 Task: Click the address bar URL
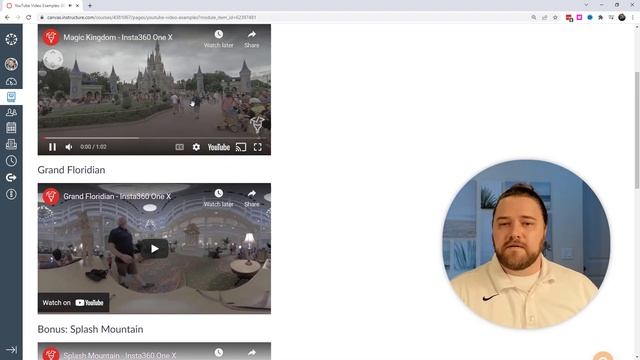click(151, 18)
